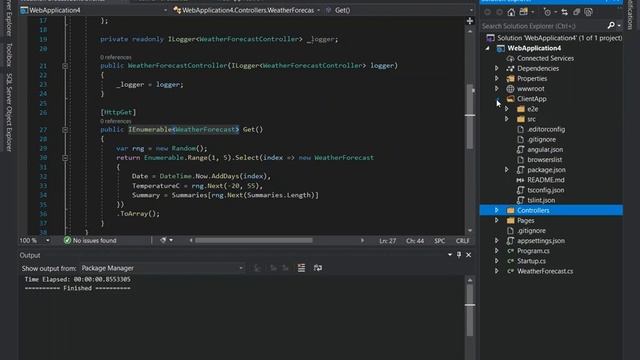Open the Switch Views folder icon
Viewport: 640px width, 360px height.
click(524, 12)
